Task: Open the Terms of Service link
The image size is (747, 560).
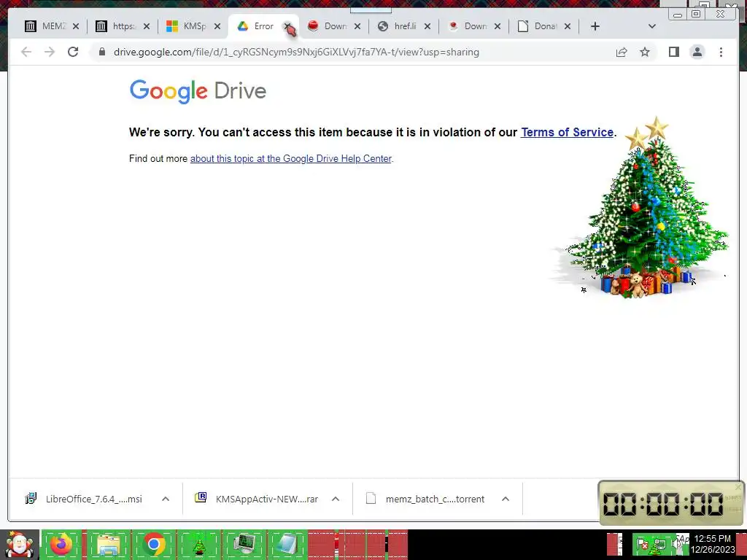Action: [x=567, y=133]
